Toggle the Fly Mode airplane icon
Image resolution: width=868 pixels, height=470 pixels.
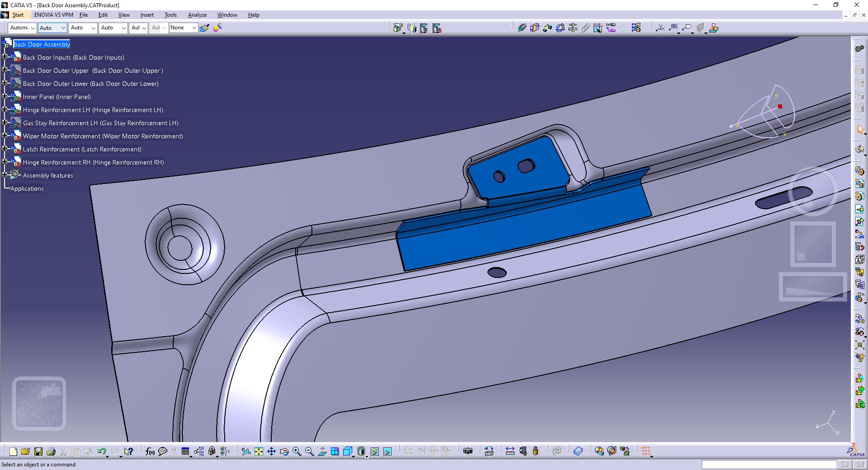pyautogui.click(x=246, y=451)
